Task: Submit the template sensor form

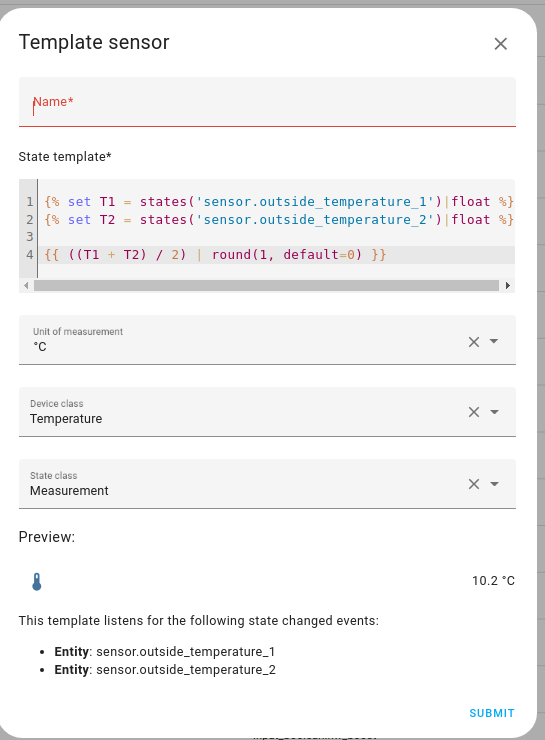Action: pyautogui.click(x=492, y=713)
